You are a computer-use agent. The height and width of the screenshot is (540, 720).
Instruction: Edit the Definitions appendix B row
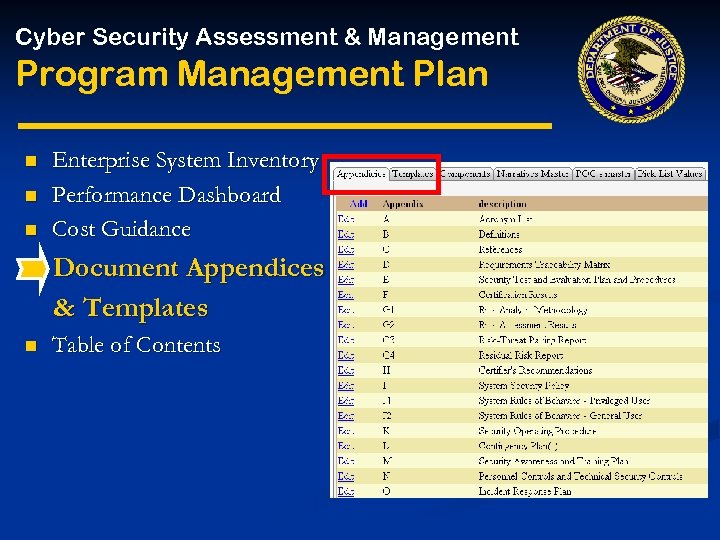[x=346, y=234]
